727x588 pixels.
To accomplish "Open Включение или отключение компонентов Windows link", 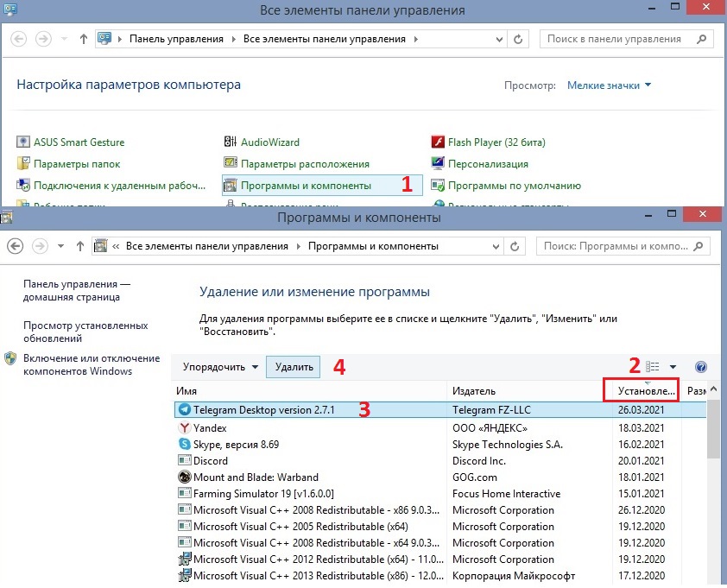I will (92, 364).
